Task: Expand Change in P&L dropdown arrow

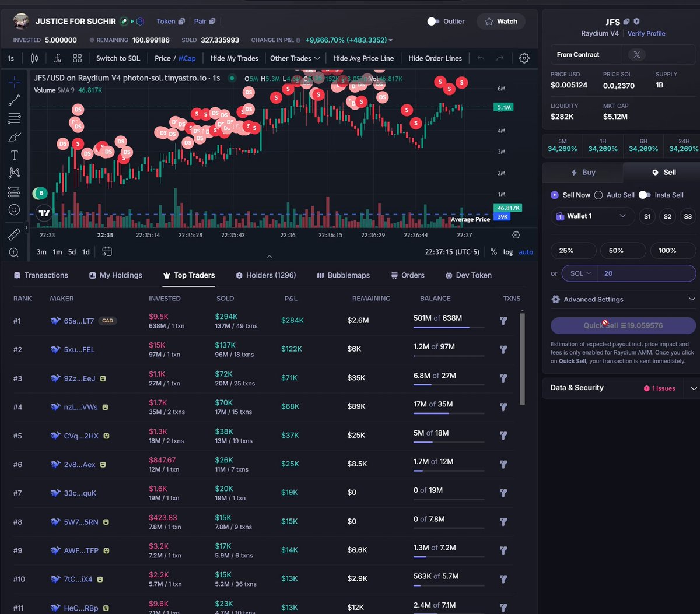Action: tap(390, 41)
